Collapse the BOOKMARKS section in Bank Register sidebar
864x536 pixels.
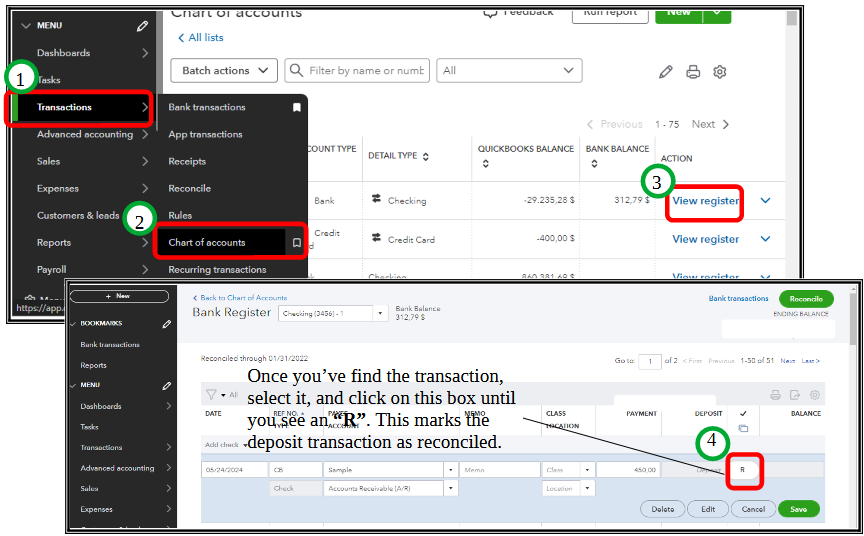point(73,323)
